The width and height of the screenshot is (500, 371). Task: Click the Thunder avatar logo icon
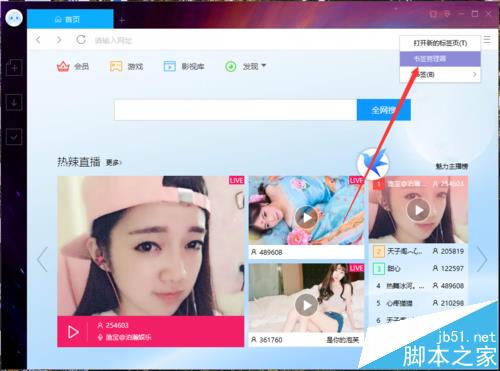14,17
